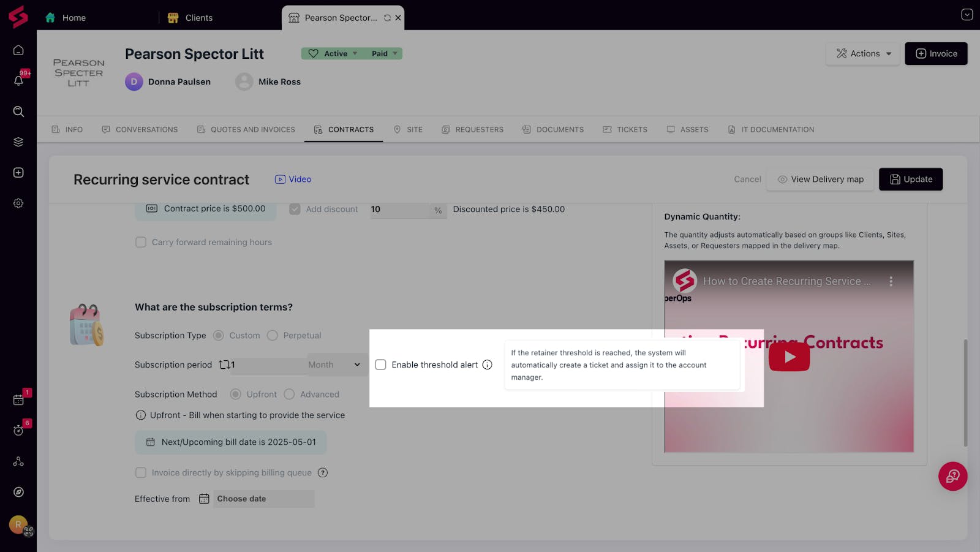
Task: Select the Upfront subscription method radio
Action: pos(235,394)
